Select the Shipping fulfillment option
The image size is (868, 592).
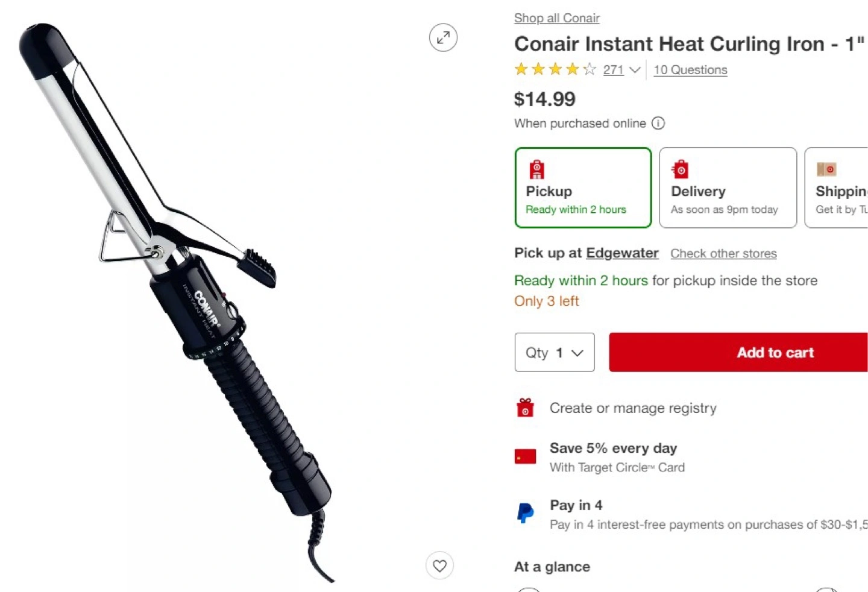(837, 187)
